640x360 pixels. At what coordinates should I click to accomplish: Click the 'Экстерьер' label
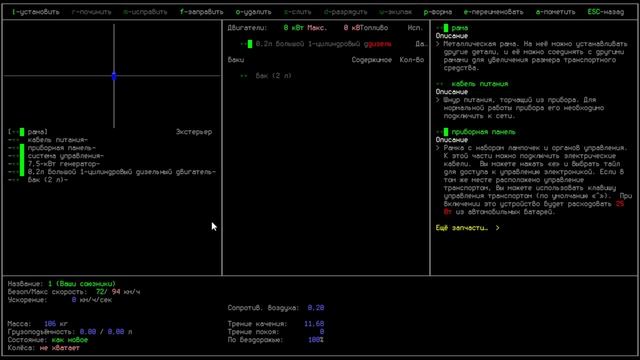click(x=194, y=132)
